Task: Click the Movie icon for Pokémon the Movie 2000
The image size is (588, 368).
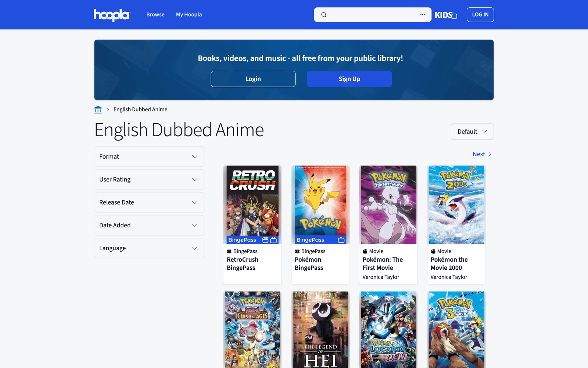Action: (x=433, y=251)
